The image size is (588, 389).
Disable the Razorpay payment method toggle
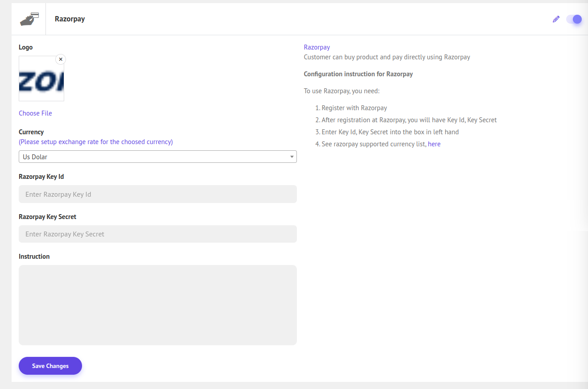click(x=574, y=19)
